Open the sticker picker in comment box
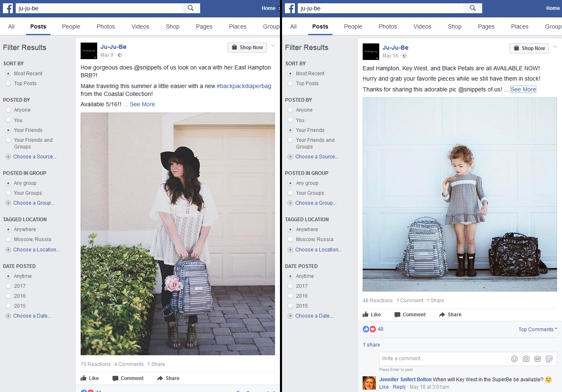The image size is (562, 392). point(549,359)
